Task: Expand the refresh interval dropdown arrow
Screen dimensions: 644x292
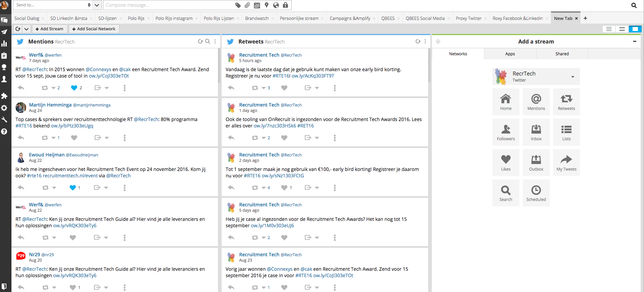Action: coord(27,29)
